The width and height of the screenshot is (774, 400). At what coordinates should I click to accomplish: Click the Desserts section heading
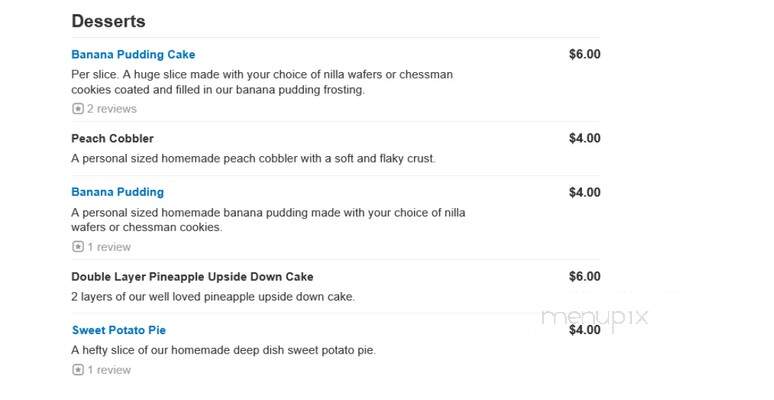(109, 21)
